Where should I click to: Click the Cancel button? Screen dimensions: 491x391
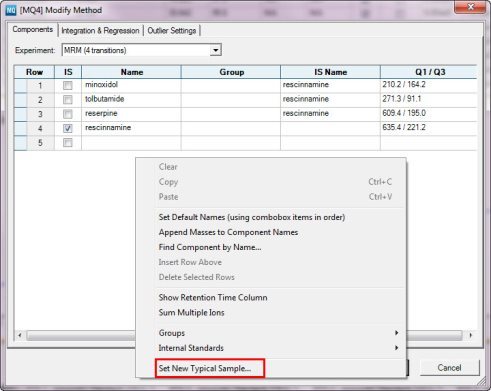coord(449,368)
